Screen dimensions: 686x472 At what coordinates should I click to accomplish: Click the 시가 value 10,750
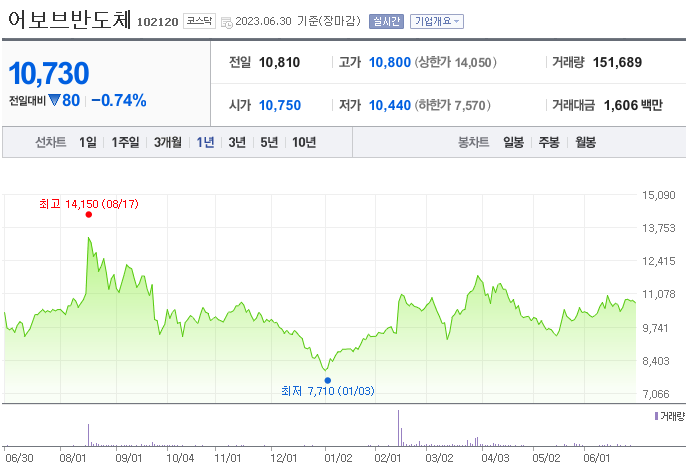point(280,105)
